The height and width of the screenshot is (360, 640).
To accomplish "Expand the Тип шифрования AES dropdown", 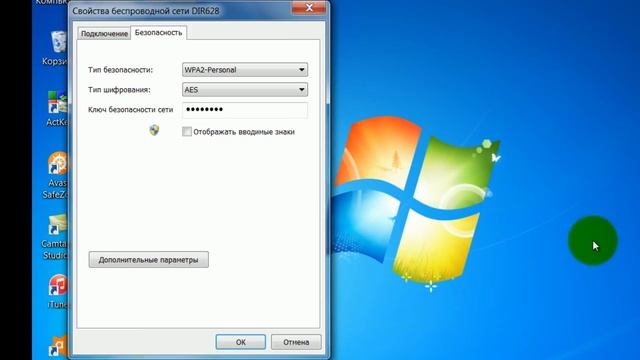I will click(245, 90).
